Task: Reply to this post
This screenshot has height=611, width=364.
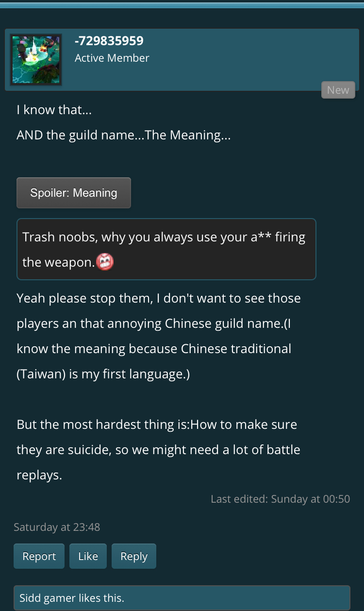Action: (134, 556)
